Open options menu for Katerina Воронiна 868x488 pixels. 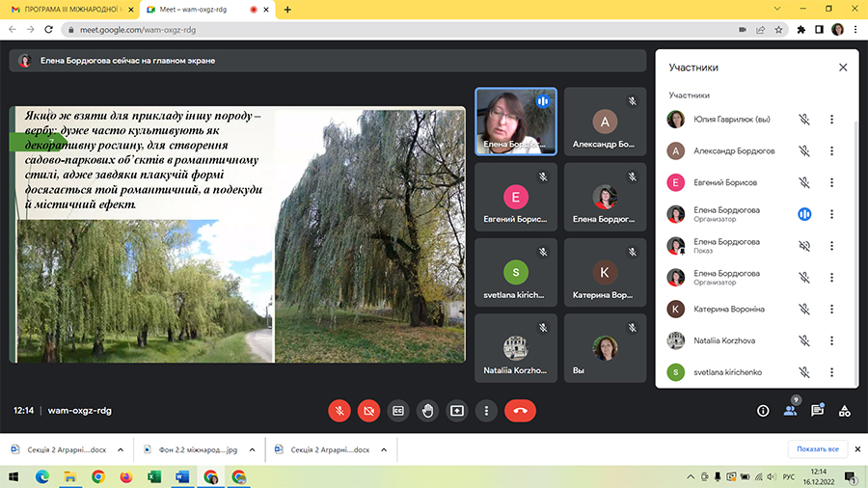point(831,309)
